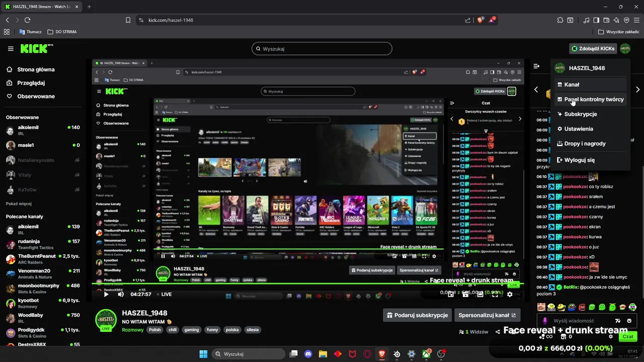Open File Explorer from the taskbar
The height and width of the screenshot is (362, 644).
323,354
